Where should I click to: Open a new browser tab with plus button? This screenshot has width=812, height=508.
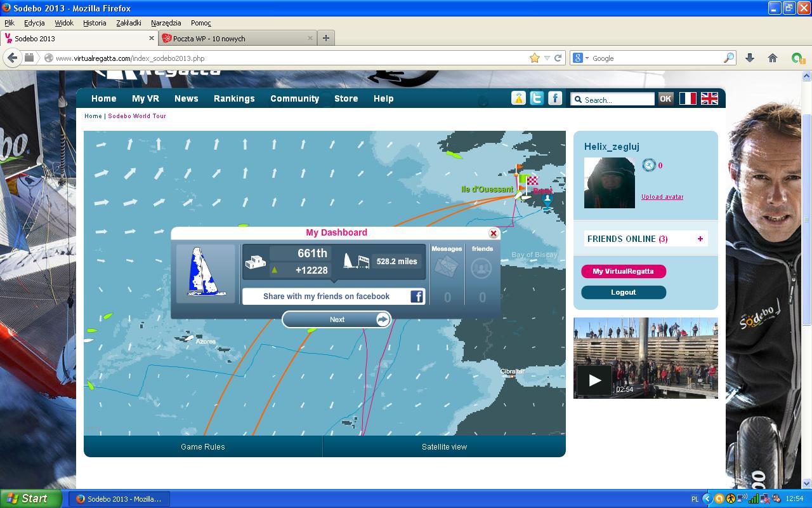325,38
